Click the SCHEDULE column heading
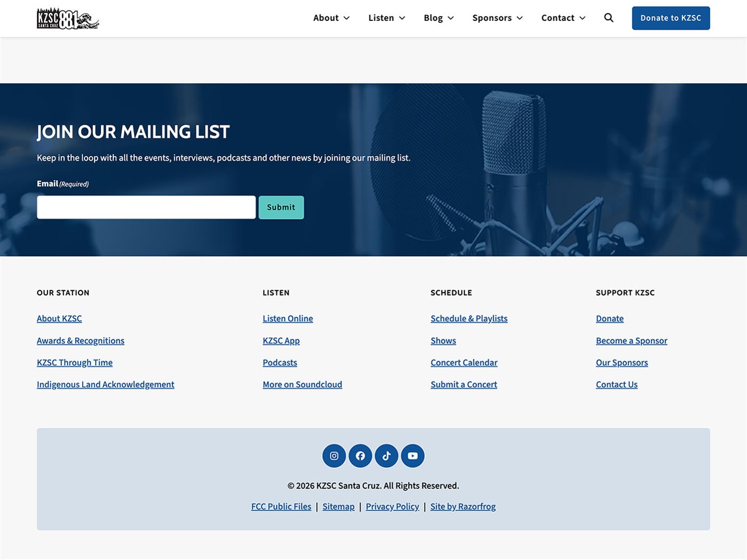 [x=451, y=293]
